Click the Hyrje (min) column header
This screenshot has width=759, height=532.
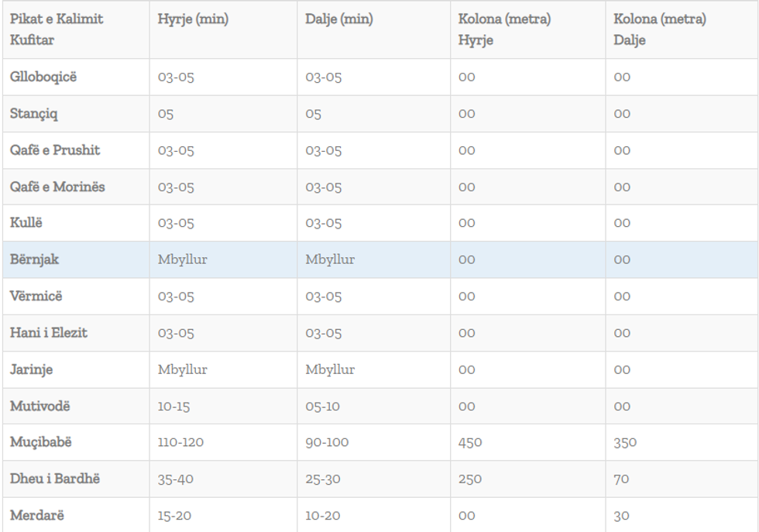pyautogui.click(x=193, y=19)
